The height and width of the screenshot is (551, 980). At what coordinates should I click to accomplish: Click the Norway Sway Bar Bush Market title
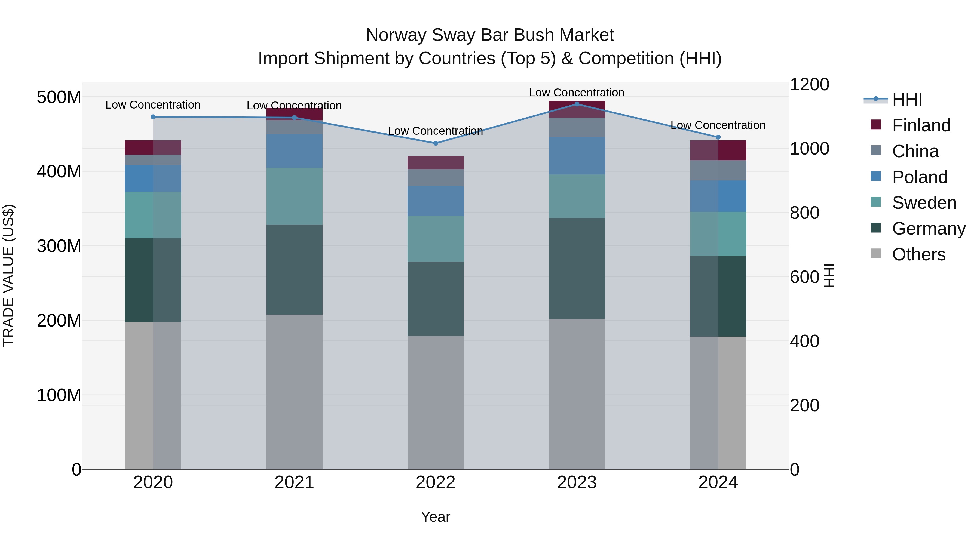click(490, 35)
